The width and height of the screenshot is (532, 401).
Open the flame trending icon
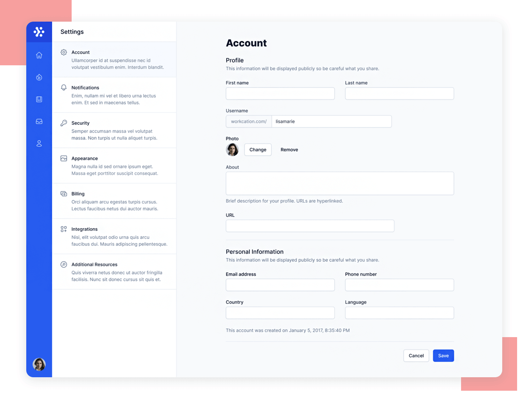click(39, 77)
